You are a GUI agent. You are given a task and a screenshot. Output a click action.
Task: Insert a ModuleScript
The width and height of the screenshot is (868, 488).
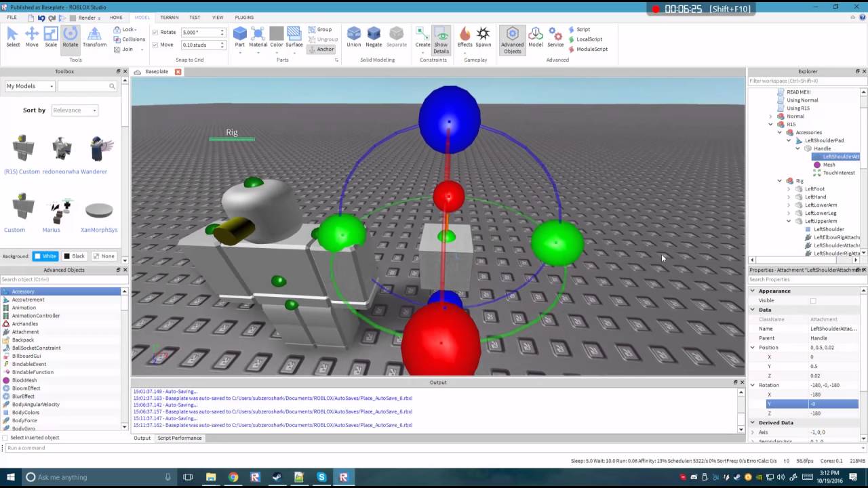(x=587, y=49)
